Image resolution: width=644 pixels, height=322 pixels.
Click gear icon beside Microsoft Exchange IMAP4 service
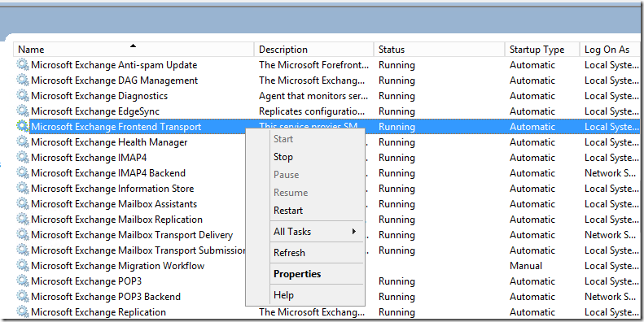click(x=23, y=158)
